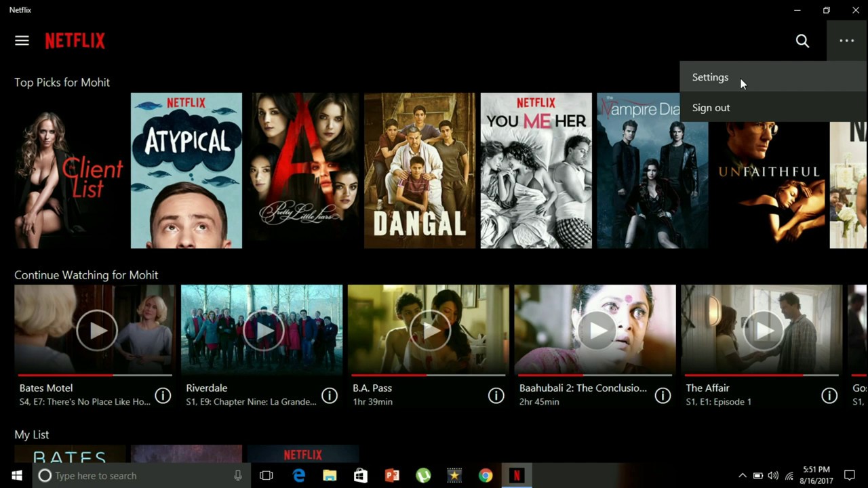Click the Netflix logo
The width and height of the screenshot is (868, 488).
click(75, 41)
